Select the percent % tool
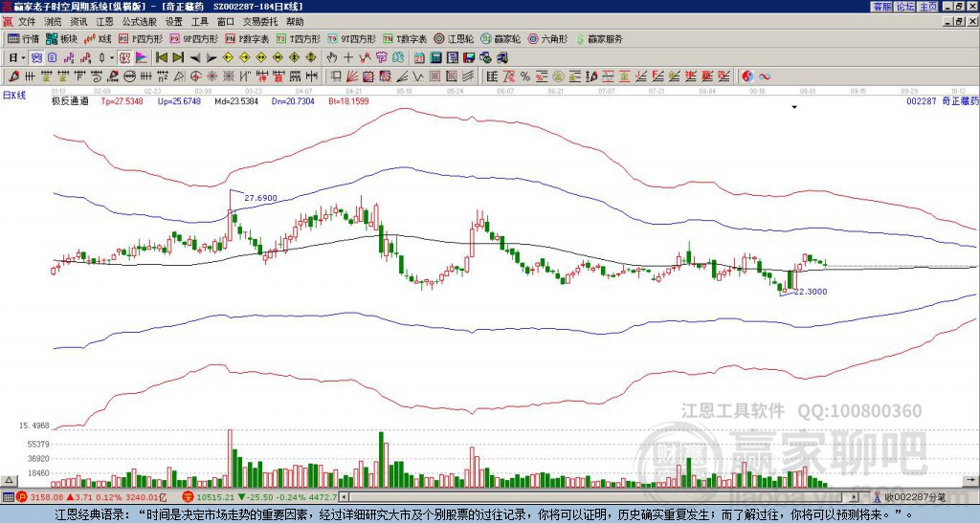The height and width of the screenshot is (524, 980). pos(525,76)
